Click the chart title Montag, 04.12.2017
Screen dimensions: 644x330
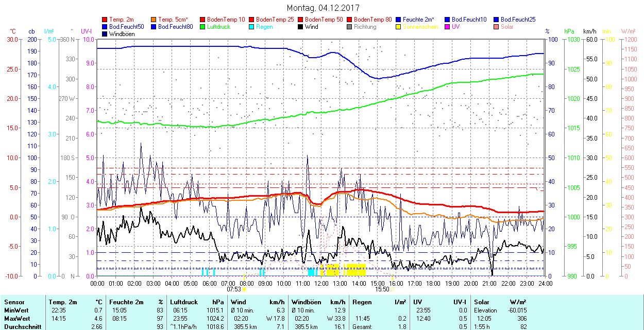(323, 8)
